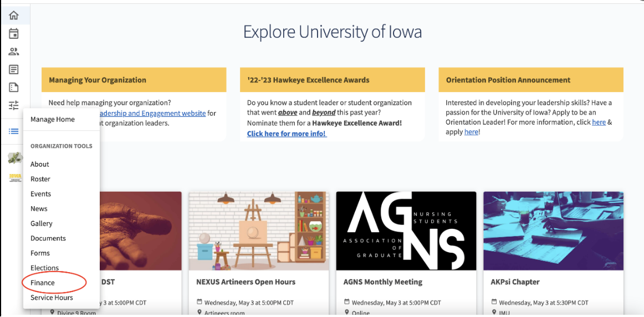644x317 pixels.
Task: Open Roster in Organization Tools
Action: tap(40, 179)
